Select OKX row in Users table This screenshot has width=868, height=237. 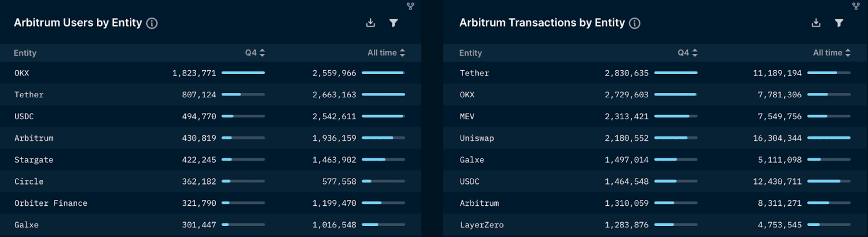click(22, 73)
